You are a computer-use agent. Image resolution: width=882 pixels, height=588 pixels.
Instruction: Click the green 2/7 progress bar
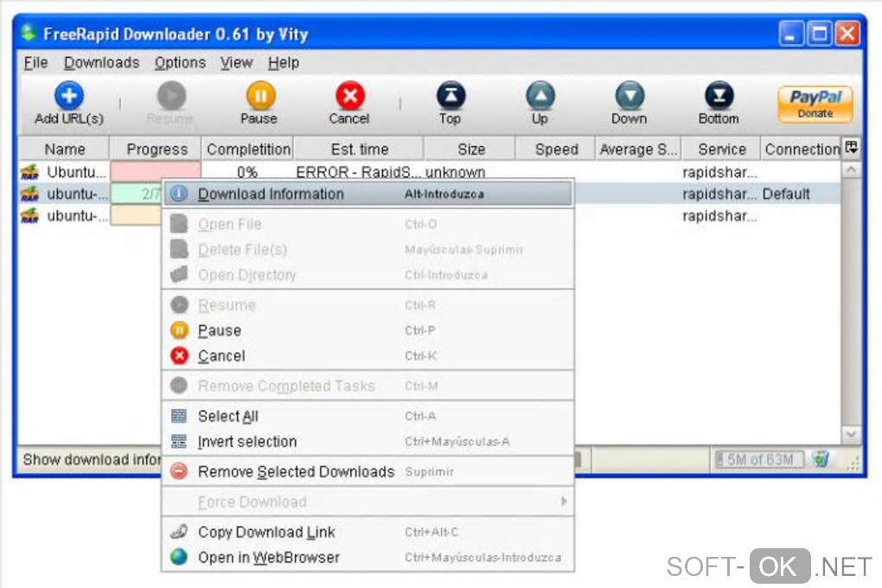(136, 194)
